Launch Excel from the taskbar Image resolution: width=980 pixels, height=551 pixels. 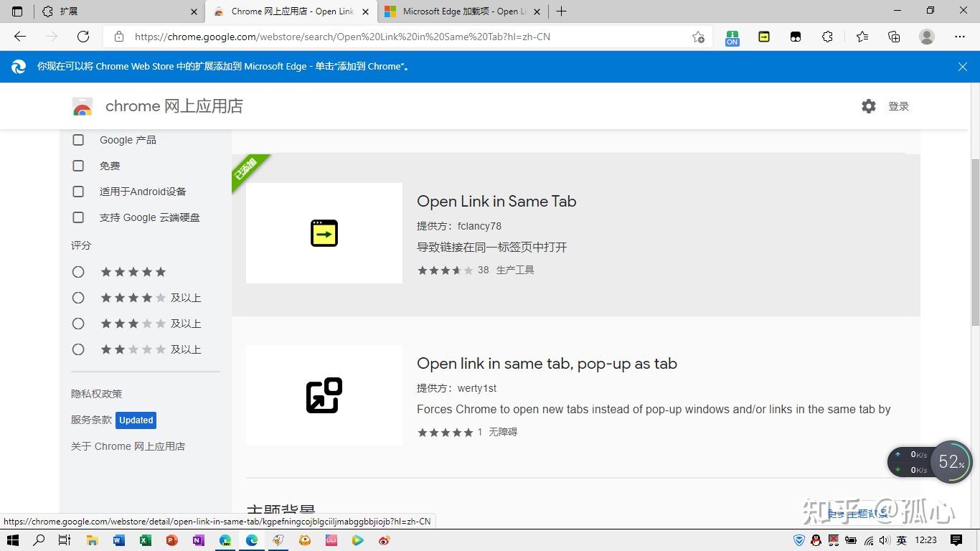146,540
